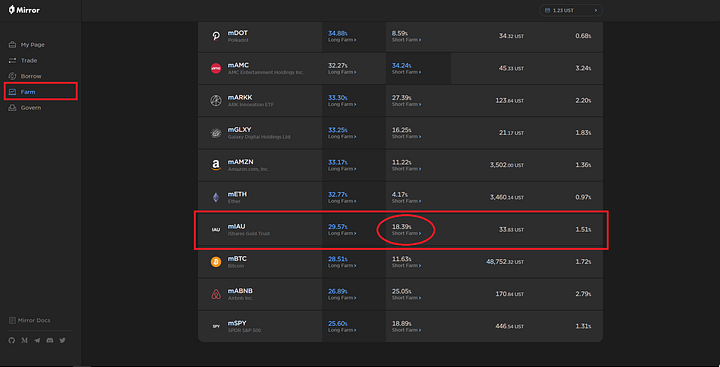Select the mGLXY asset name
The width and height of the screenshot is (720, 367).
[240, 130]
